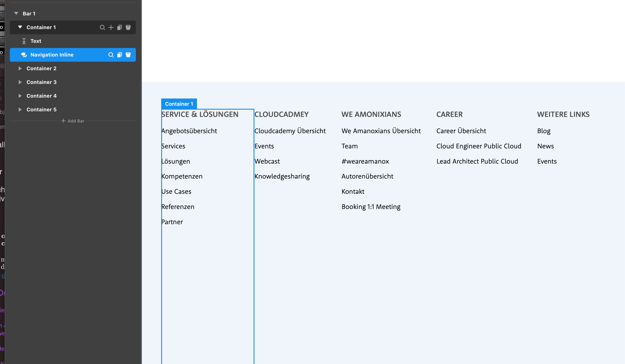Inspect Navigation Inline via its magnifier icon
625x364 pixels.
(x=111, y=55)
